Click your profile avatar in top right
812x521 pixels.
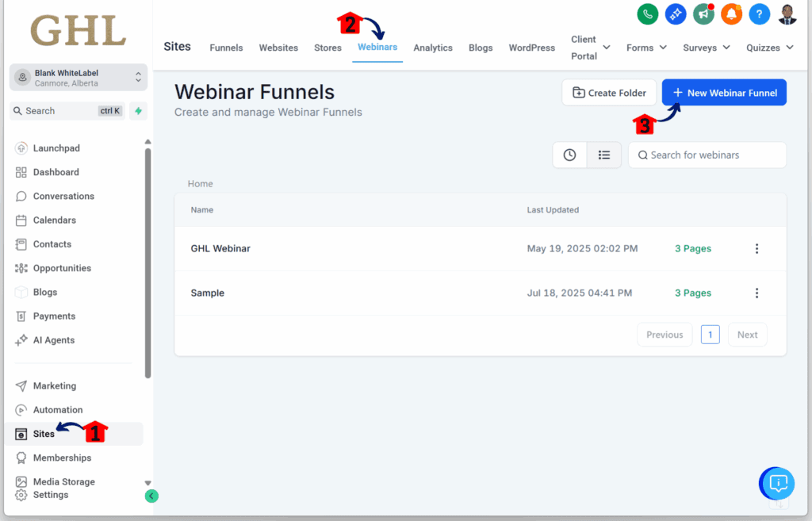(x=786, y=14)
